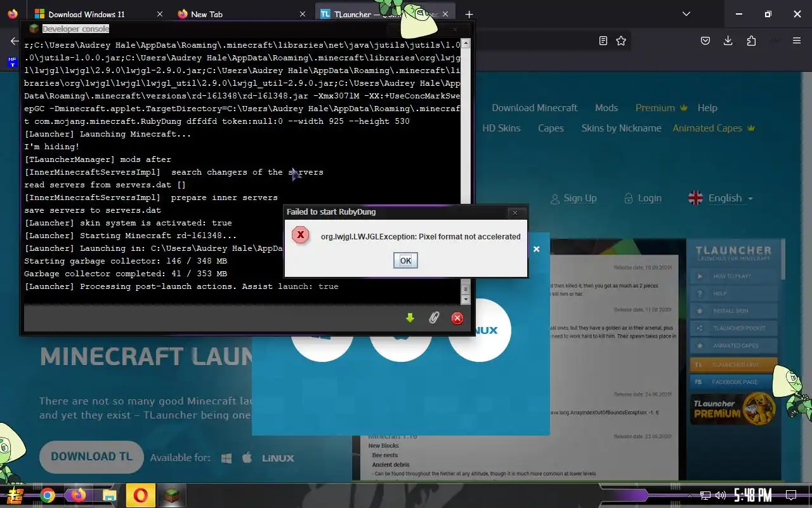Bookmark this page with the star icon
The width and height of the screenshot is (812, 508).
click(x=621, y=41)
